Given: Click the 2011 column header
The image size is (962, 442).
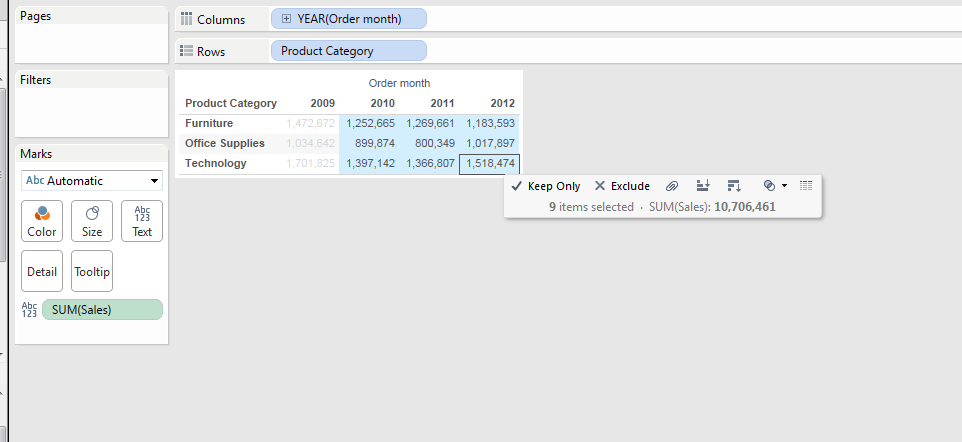Looking at the screenshot, I should pos(442,103).
